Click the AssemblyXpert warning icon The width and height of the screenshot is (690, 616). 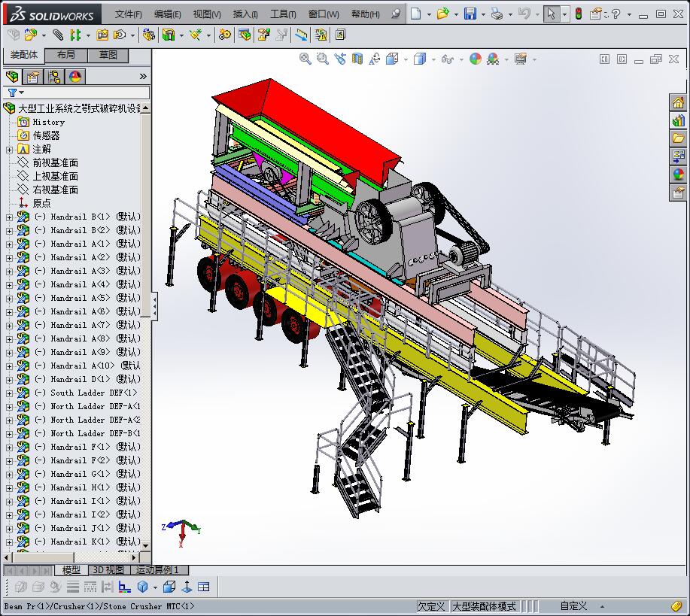coord(321,35)
